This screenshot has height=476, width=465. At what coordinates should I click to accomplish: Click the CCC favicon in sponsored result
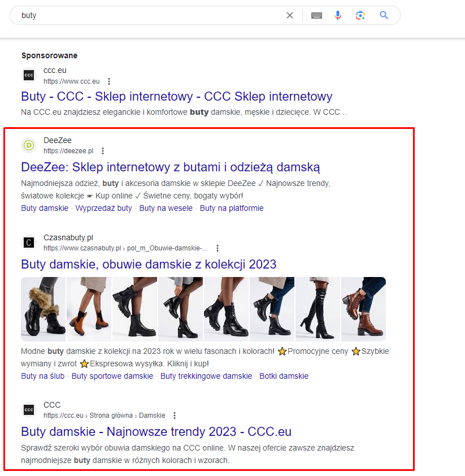pyautogui.click(x=29, y=75)
